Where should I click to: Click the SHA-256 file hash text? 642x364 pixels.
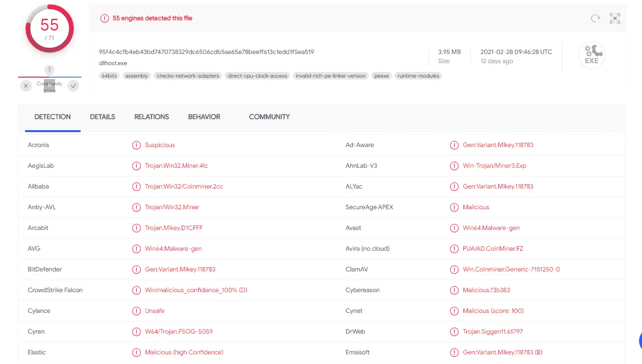point(206,52)
